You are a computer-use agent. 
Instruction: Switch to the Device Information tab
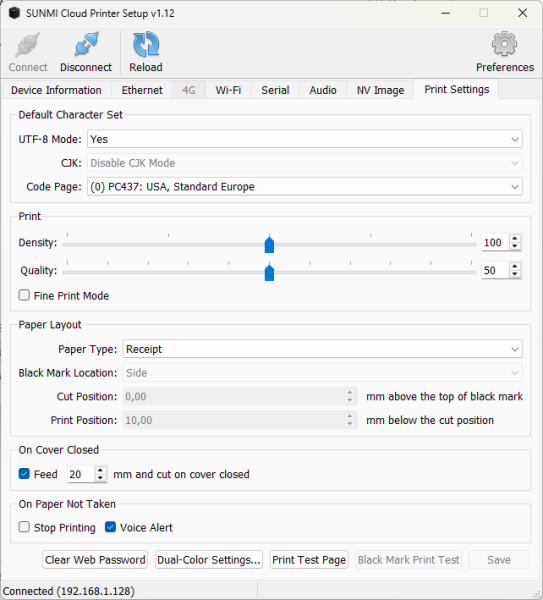pyautogui.click(x=56, y=90)
